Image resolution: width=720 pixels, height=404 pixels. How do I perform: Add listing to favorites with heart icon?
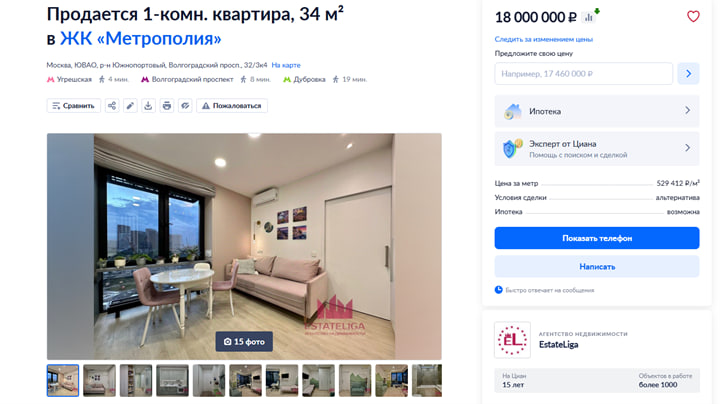click(693, 17)
